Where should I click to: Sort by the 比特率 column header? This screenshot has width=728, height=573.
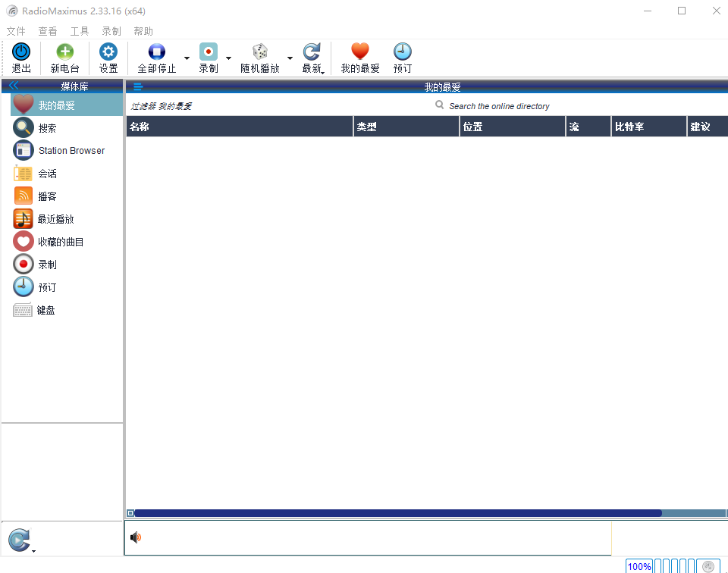(648, 127)
